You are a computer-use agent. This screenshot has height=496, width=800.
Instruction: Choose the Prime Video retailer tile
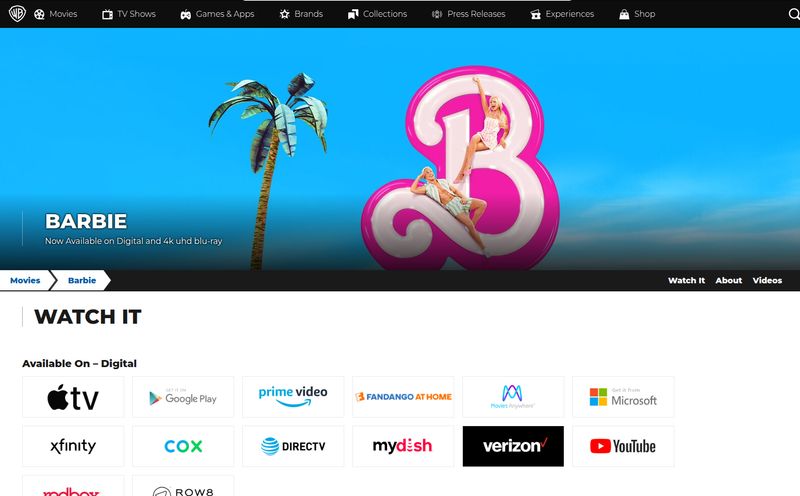[x=293, y=397]
